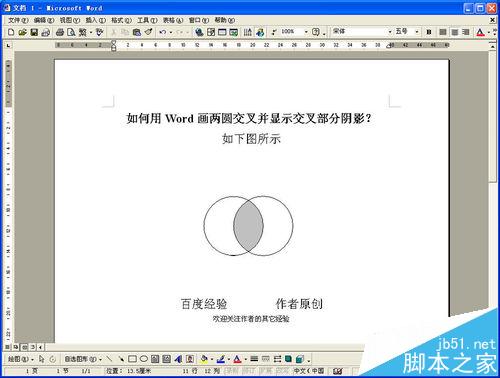This screenshot has width=500, height=378.
Task: Toggle align right paragraph button
Action: coord(466,32)
